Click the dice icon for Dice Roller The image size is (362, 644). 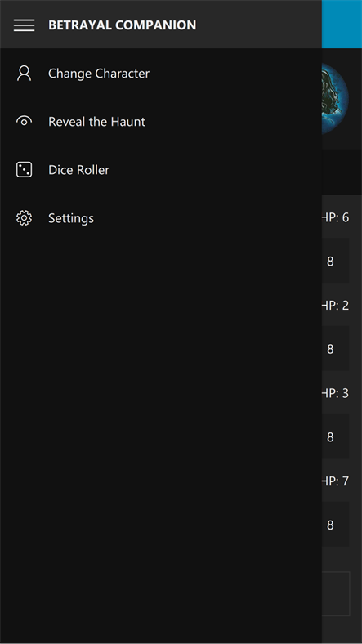24,170
